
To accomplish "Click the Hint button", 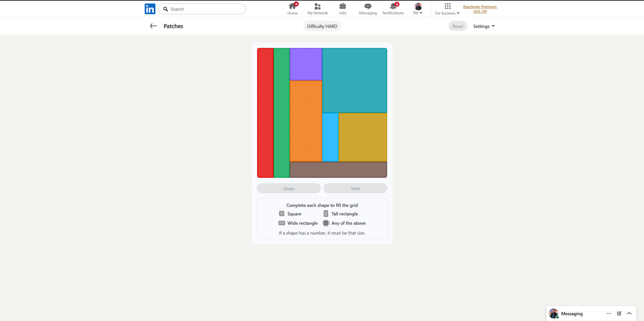I will pos(355,188).
